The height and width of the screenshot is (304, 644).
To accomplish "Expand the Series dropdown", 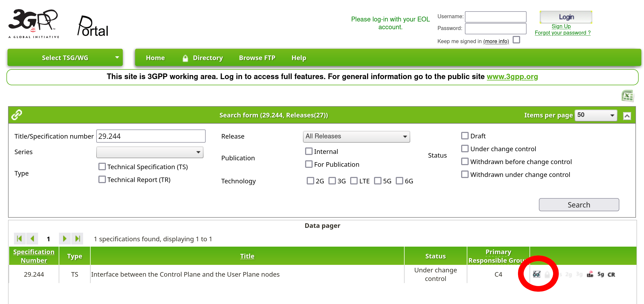I will 150,152.
